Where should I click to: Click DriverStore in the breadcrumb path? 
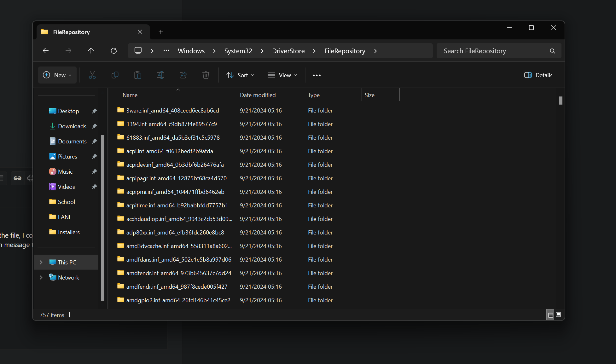[x=288, y=51]
